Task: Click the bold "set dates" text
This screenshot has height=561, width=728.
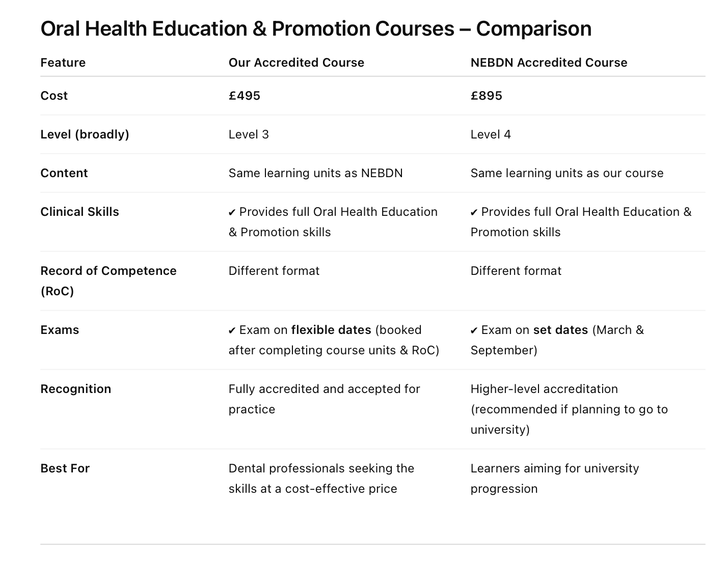Action: 560,330
